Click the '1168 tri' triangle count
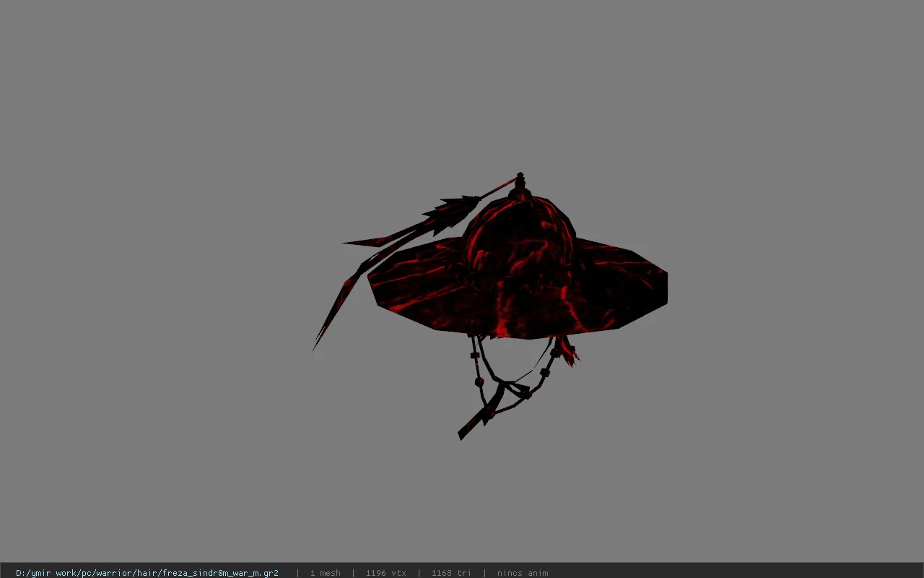This screenshot has height=578, width=924. click(x=451, y=573)
